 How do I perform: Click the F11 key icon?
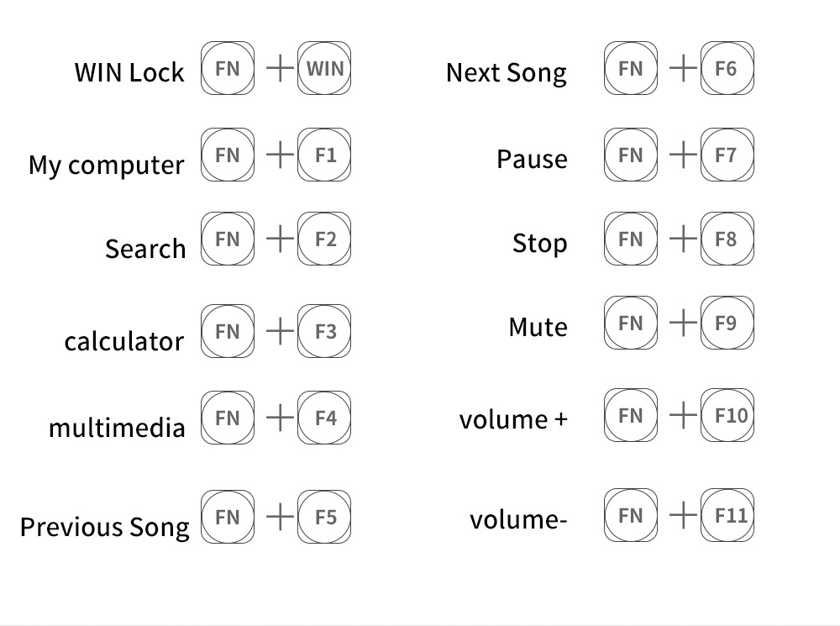[727, 515]
